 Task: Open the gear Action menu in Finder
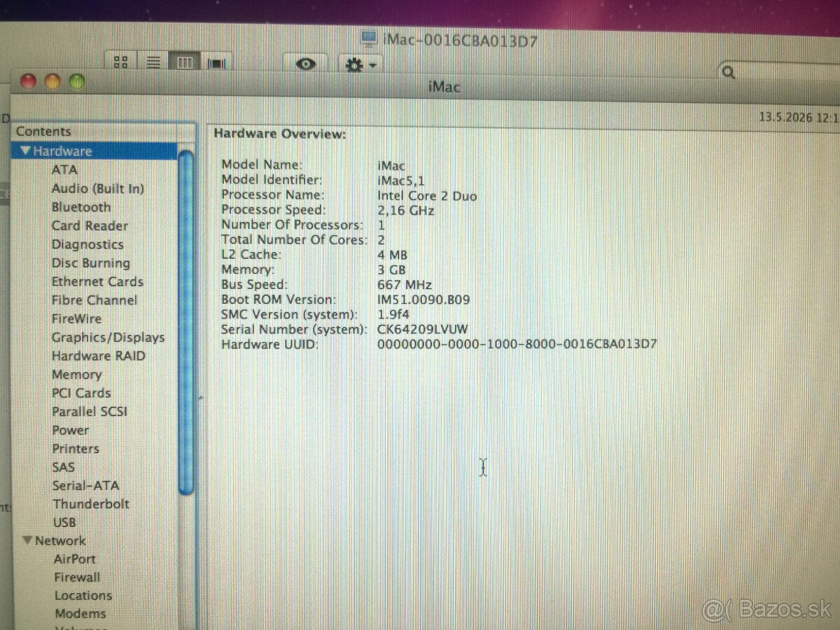click(360, 64)
